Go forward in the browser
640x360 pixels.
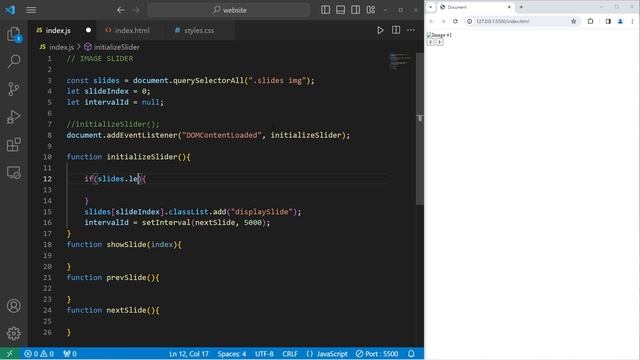443,21
